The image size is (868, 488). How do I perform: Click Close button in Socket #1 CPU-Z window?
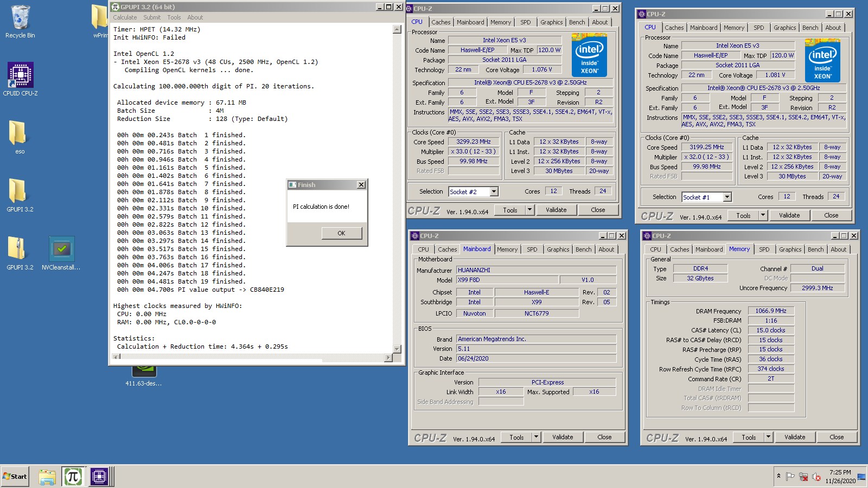pos(831,215)
